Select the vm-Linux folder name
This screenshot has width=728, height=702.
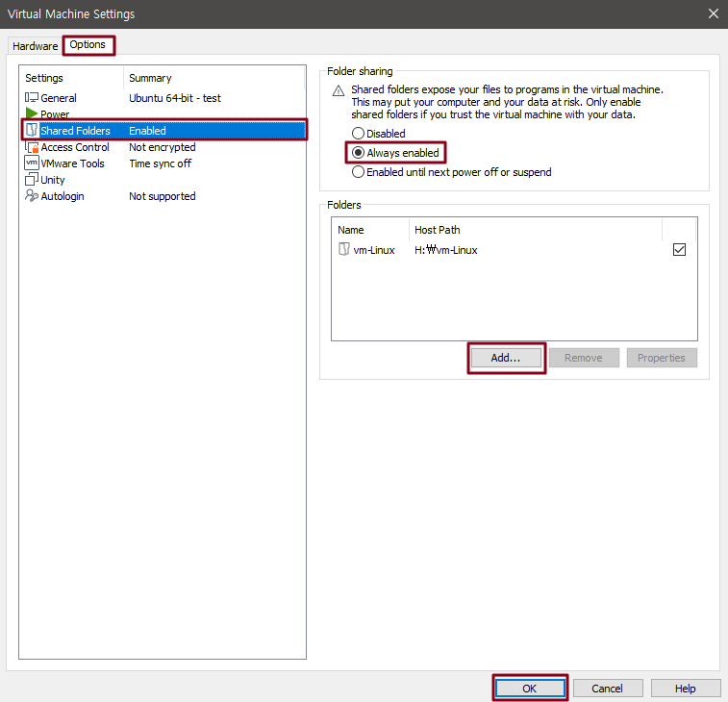pyautogui.click(x=374, y=250)
